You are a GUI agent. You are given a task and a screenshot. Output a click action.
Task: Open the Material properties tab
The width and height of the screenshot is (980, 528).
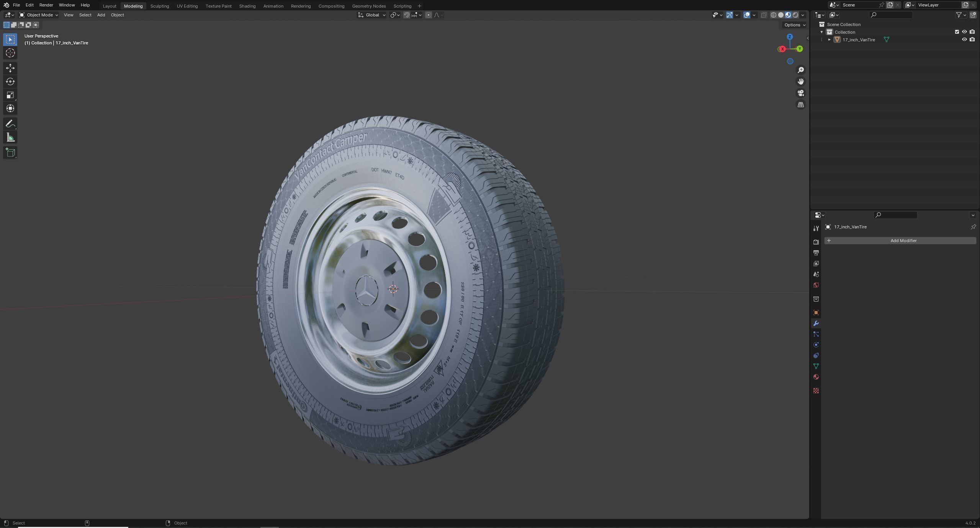tap(816, 376)
